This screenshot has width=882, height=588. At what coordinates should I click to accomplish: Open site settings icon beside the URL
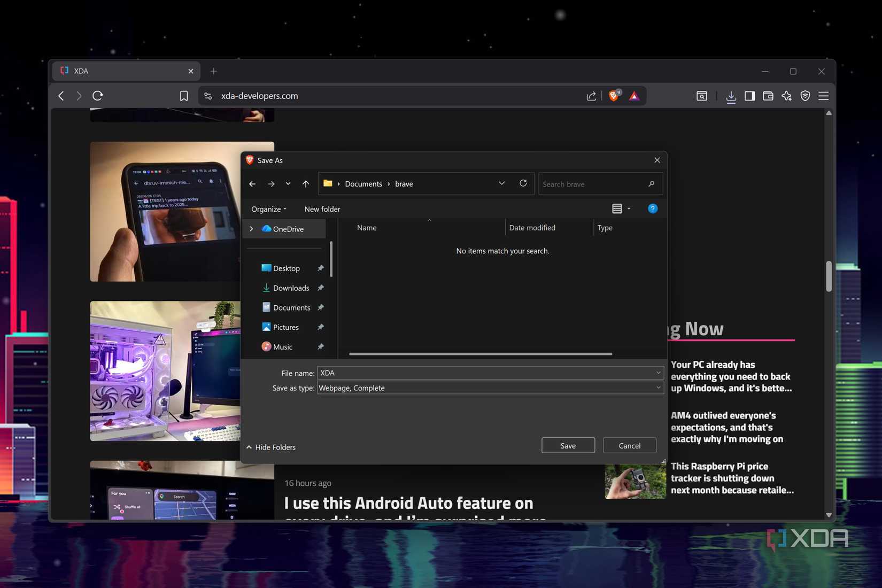[208, 96]
